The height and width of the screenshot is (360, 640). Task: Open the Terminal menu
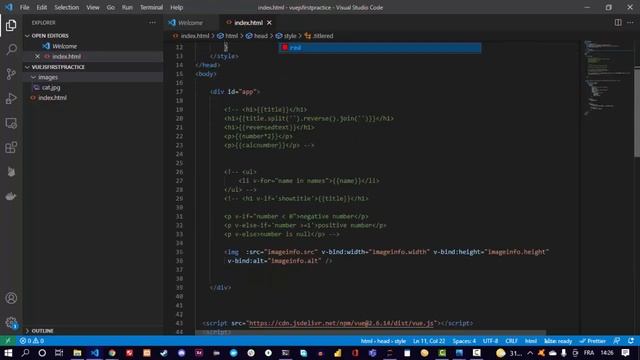pos(151,7)
